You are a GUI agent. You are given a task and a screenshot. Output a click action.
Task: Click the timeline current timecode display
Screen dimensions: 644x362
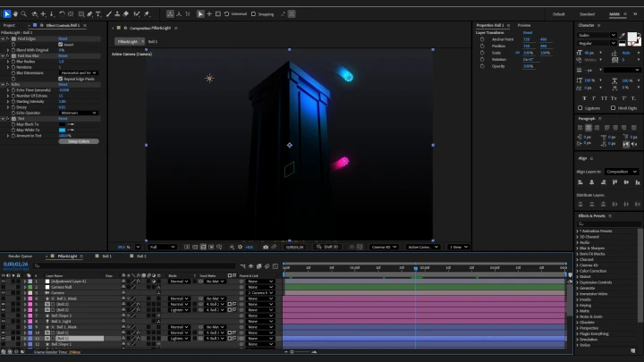point(17,265)
